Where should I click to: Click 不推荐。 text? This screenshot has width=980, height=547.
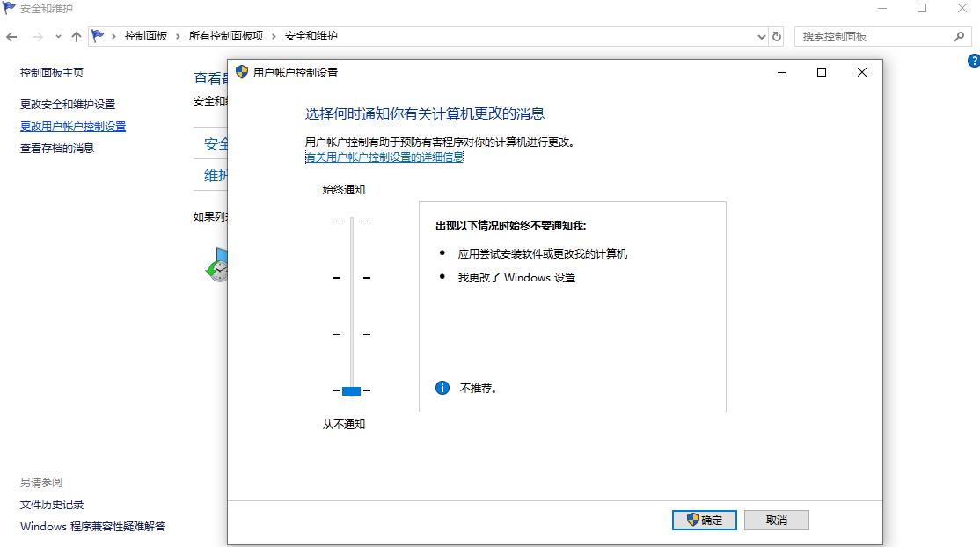[x=478, y=388]
